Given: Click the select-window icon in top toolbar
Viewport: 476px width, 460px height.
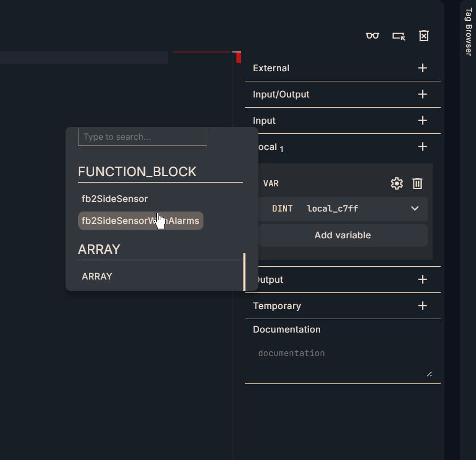Looking at the screenshot, I should [x=398, y=36].
